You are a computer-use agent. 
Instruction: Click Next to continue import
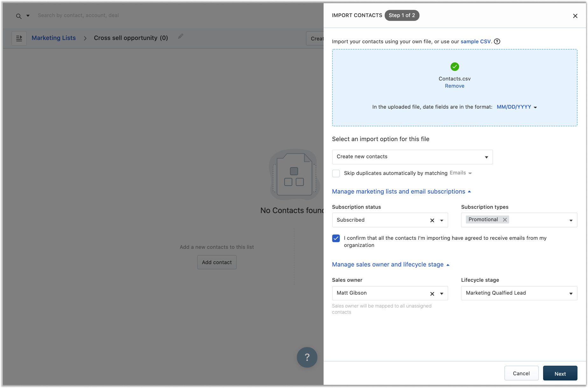point(560,373)
